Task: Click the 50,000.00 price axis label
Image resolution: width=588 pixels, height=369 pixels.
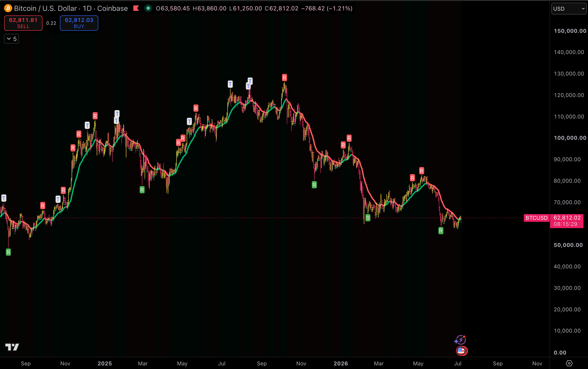Action: pyautogui.click(x=568, y=245)
